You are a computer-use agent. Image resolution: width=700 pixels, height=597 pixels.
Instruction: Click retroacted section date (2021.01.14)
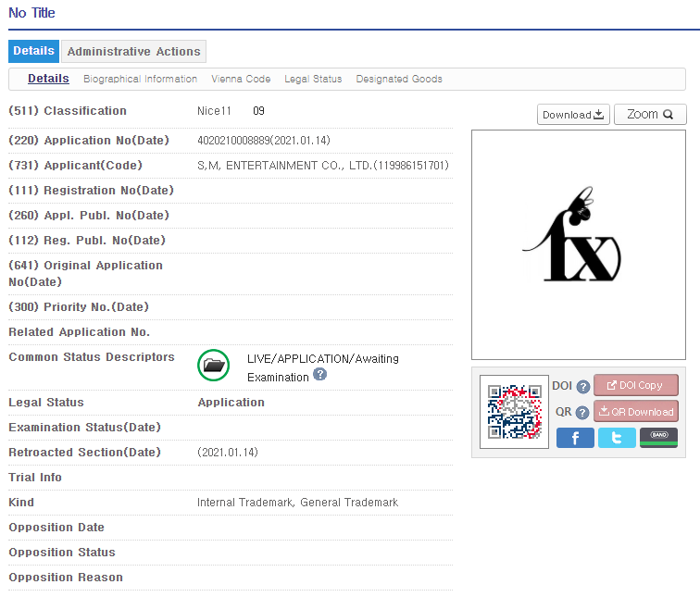coord(228,453)
